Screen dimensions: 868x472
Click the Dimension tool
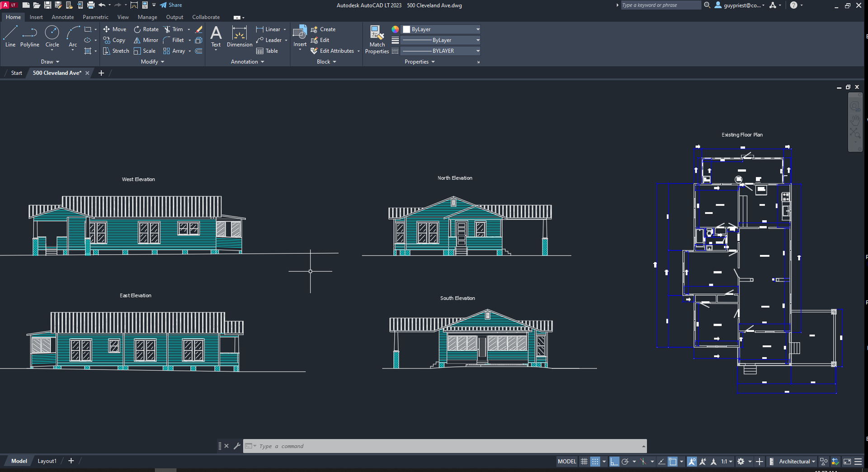[239, 36]
